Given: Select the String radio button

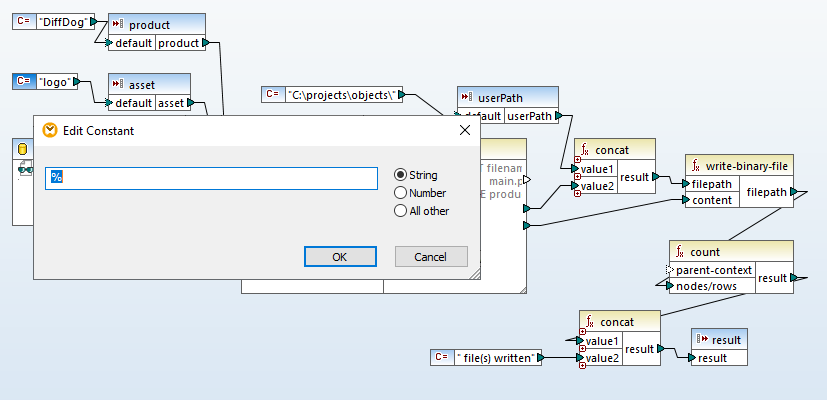Looking at the screenshot, I should (x=401, y=175).
